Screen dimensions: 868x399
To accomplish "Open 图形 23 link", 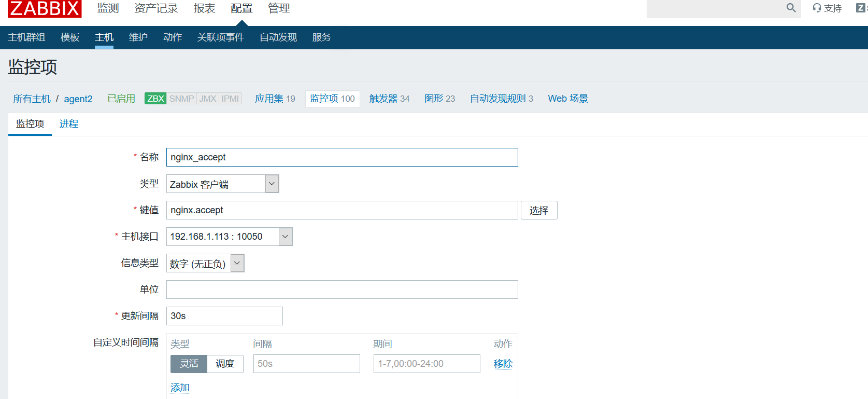I will (x=439, y=99).
